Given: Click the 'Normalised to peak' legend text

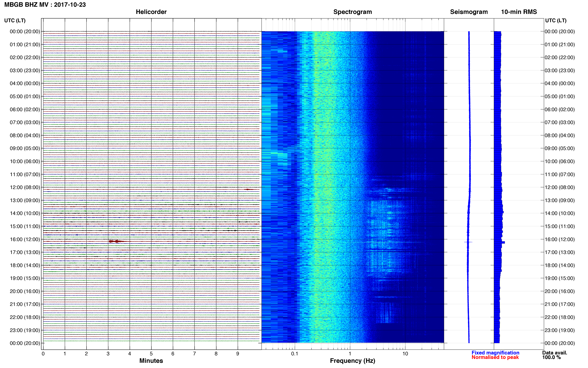Looking at the screenshot, I should 495,357.
